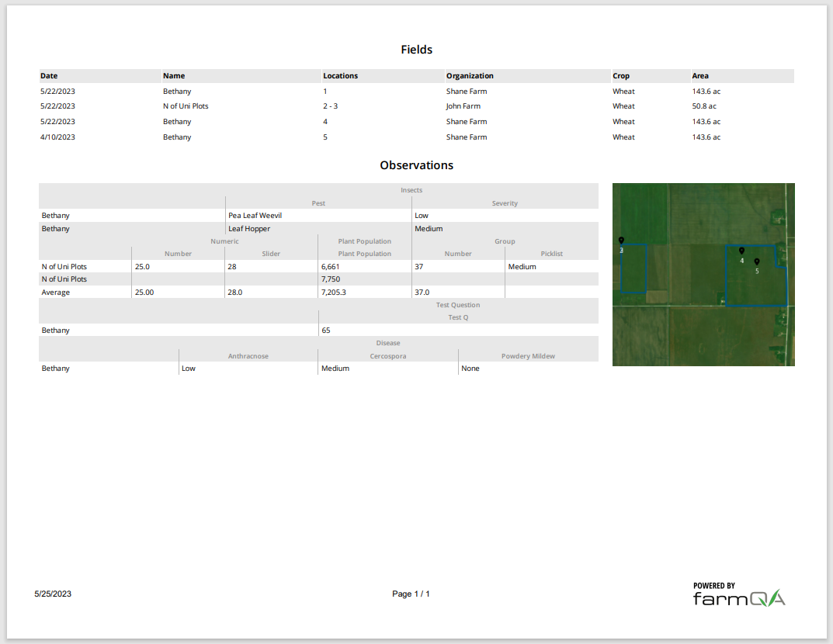The width and height of the screenshot is (833, 644).
Task: Click the "Disease" group header
Action: pyautogui.click(x=388, y=343)
